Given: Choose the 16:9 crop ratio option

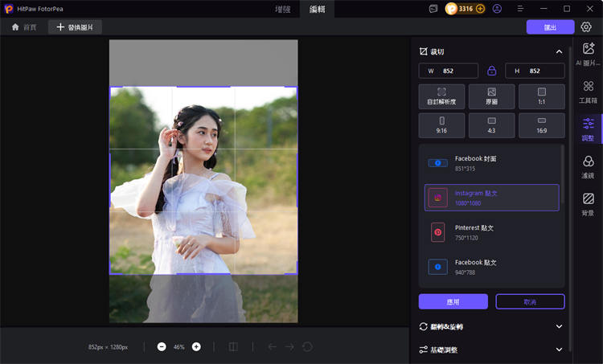Looking at the screenshot, I should (541, 125).
